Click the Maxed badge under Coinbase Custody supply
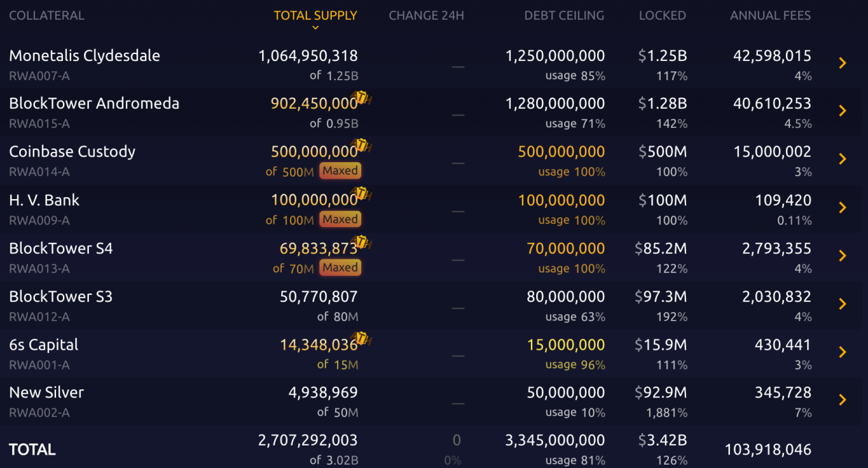 340,171
